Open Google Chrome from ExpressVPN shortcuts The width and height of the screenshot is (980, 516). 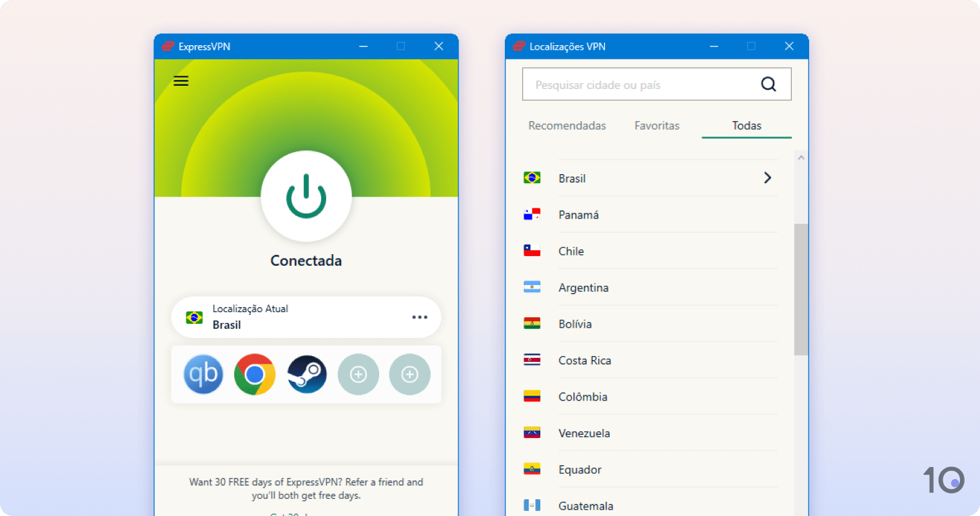pos(255,374)
